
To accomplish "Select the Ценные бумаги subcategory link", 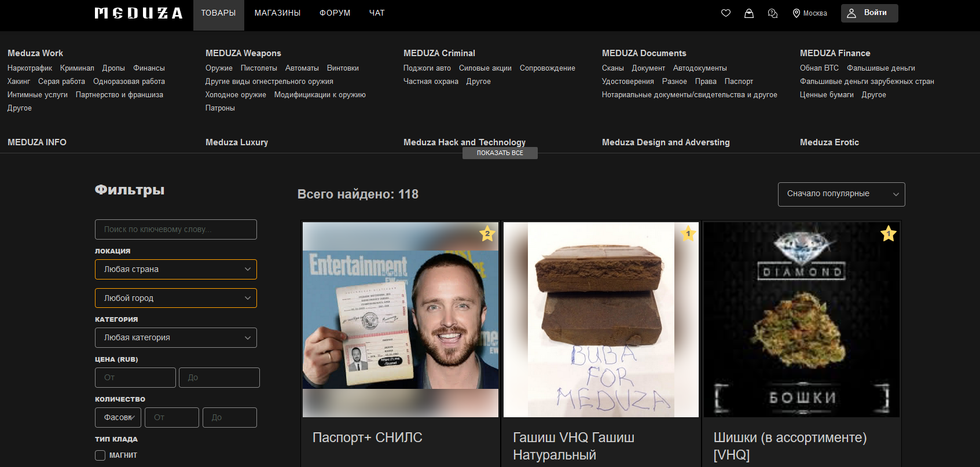I will pos(827,95).
